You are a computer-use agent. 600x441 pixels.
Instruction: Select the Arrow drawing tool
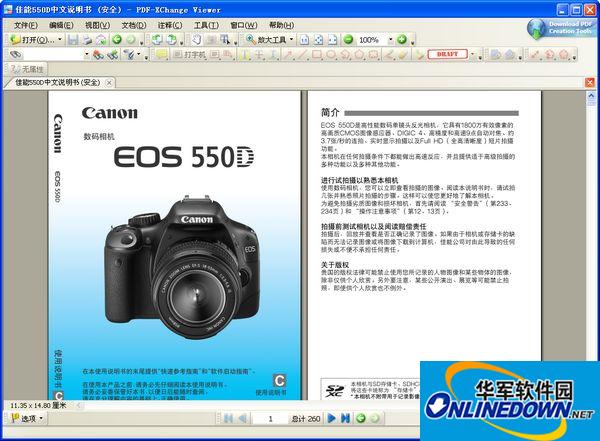tap(289, 55)
